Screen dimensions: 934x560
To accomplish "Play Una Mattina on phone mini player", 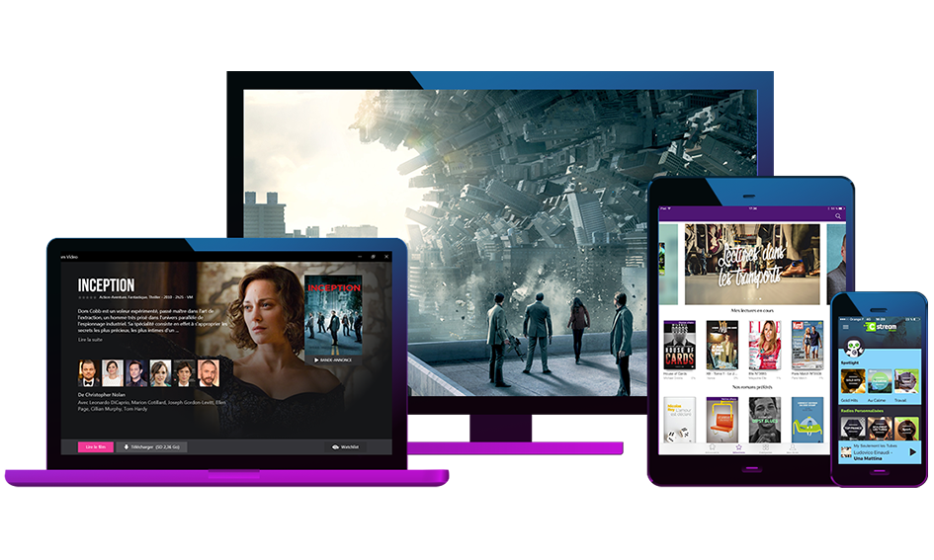I will [x=912, y=452].
